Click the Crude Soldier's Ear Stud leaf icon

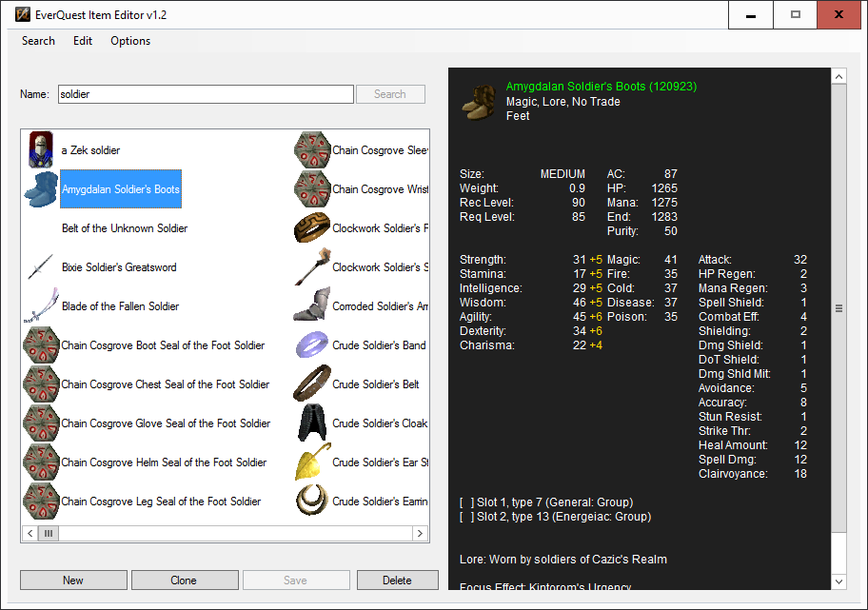[x=313, y=462]
